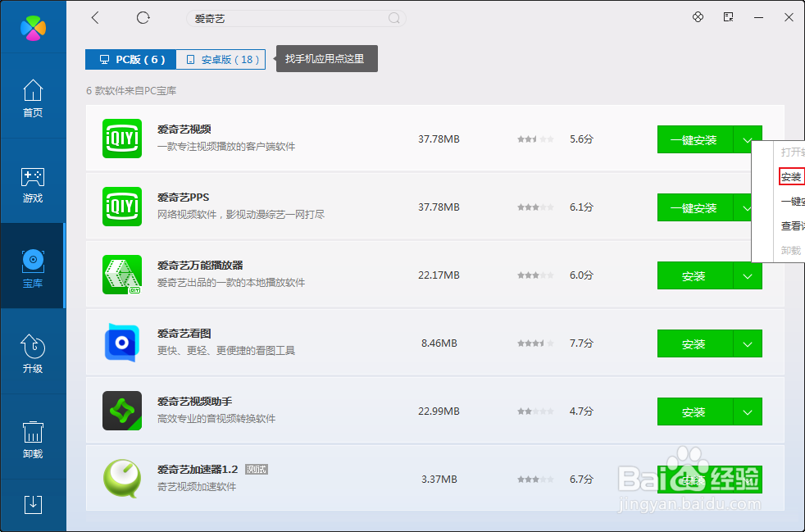This screenshot has height=532, width=805.
Task: Open the 爱奇艺视频 title link
Action: click(x=184, y=129)
